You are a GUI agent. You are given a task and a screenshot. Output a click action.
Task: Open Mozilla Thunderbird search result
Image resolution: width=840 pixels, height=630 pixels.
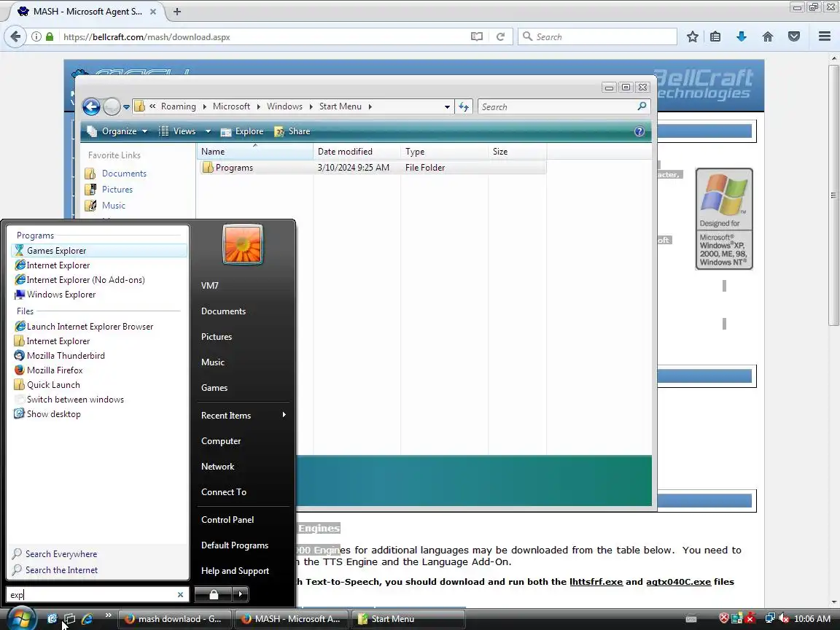[98, 356]
